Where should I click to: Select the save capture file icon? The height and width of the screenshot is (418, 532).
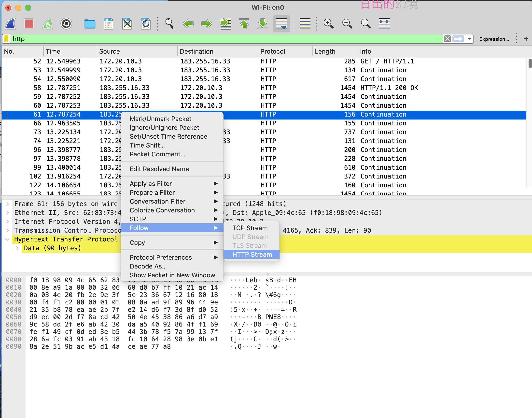(x=108, y=24)
